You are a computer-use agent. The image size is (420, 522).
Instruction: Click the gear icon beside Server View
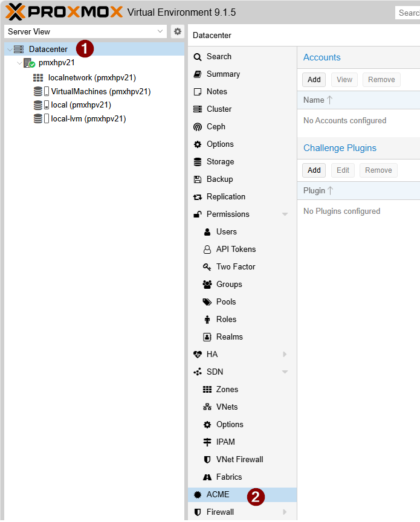click(177, 31)
